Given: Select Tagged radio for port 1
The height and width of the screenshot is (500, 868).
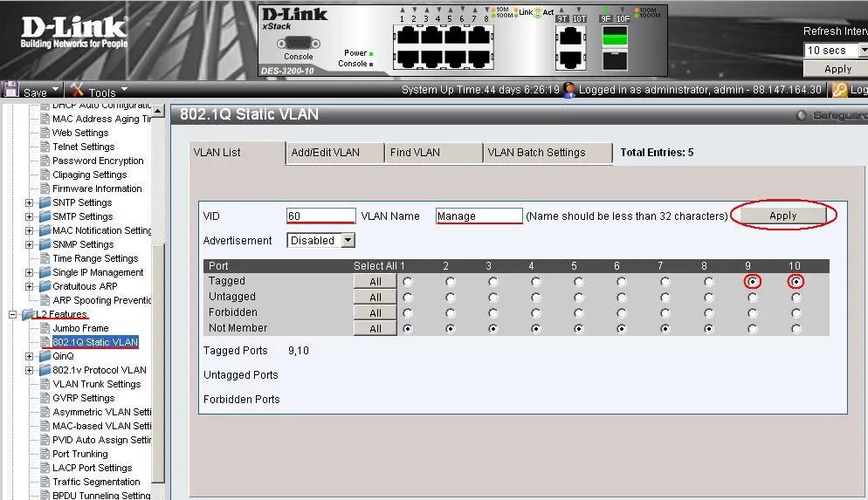Looking at the screenshot, I should point(408,282).
